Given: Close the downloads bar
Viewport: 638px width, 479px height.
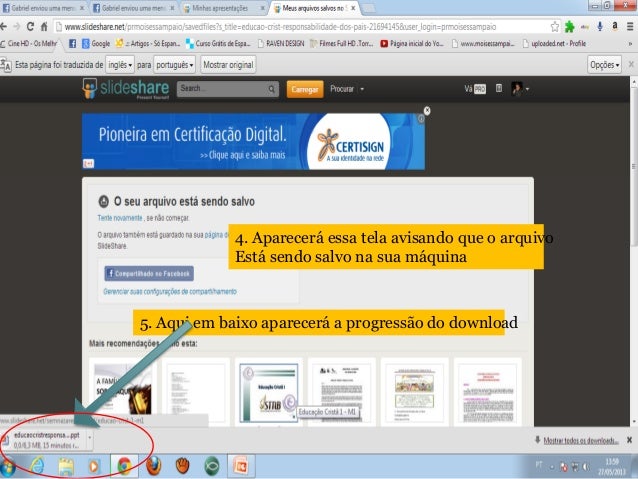Looking at the screenshot, I should tap(629, 440).
